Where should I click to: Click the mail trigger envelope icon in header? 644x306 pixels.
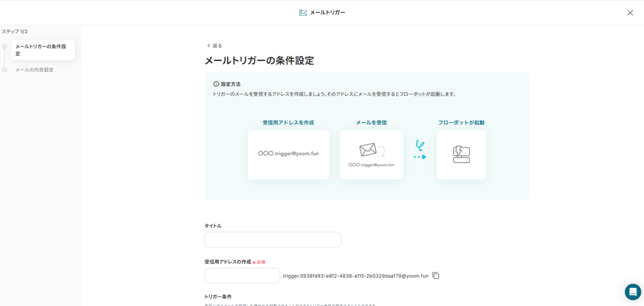(x=303, y=13)
